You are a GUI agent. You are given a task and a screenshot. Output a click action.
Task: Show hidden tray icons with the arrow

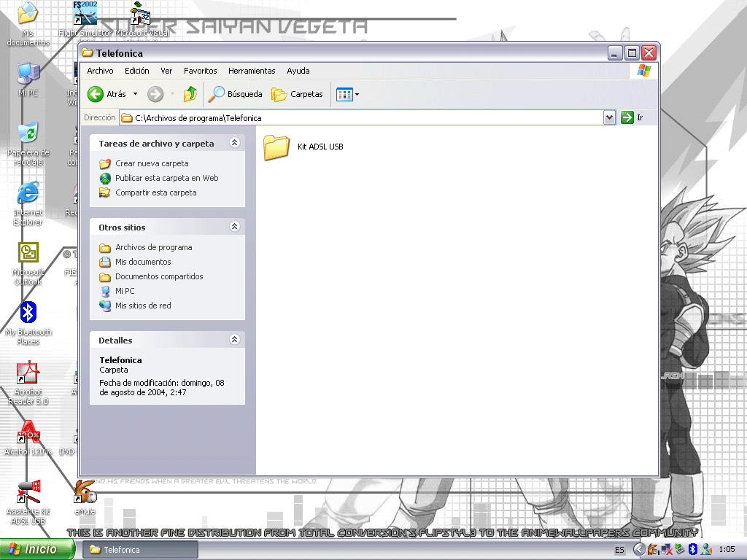[x=638, y=550]
